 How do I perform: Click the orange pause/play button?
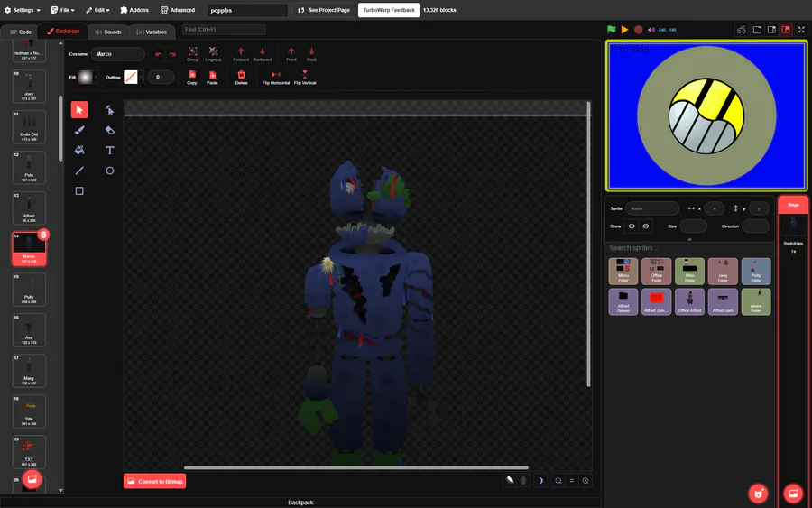624,30
